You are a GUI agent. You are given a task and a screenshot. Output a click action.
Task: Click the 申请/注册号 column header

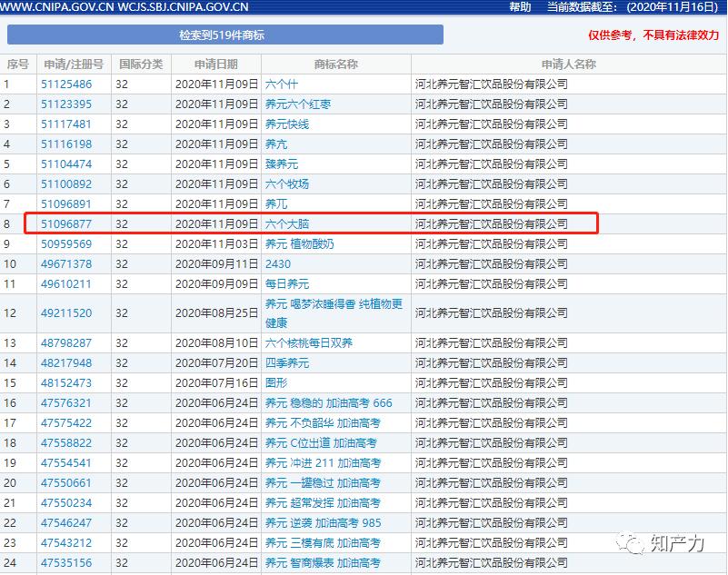click(74, 64)
